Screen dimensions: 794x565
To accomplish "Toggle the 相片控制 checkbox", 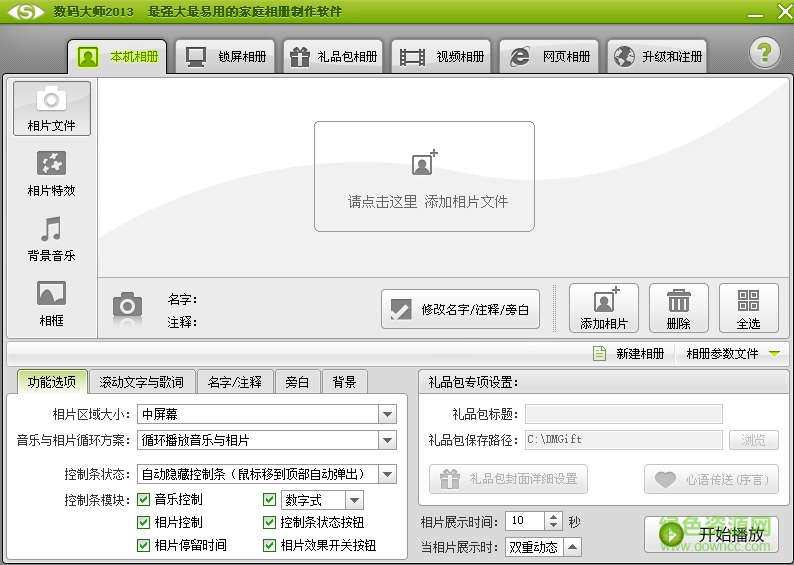I will (x=144, y=522).
